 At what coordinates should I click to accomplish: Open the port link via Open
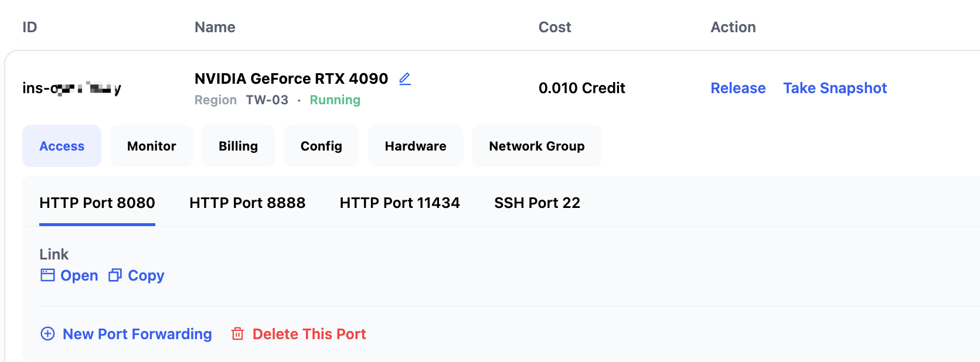tap(79, 275)
